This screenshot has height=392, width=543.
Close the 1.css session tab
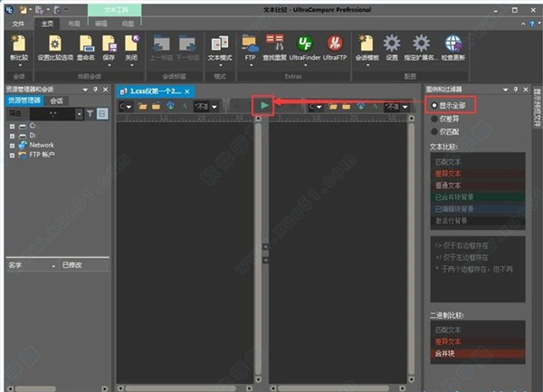point(187,91)
